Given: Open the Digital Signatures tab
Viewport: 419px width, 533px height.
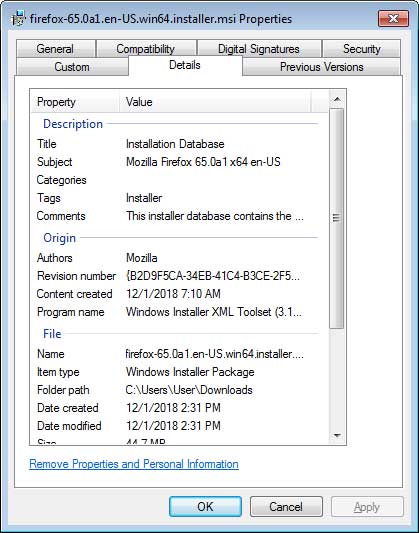Looking at the screenshot, I should 259,49.
